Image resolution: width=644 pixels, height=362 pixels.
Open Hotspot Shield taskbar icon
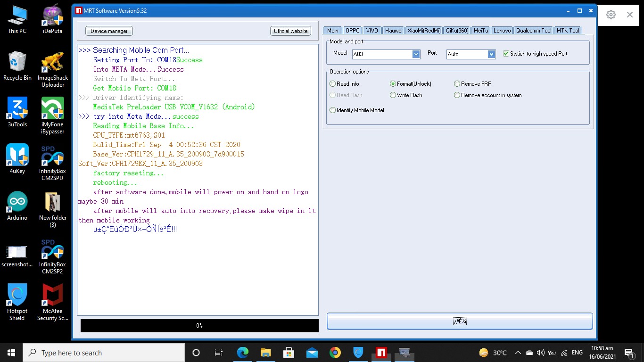tap(358, 353)
